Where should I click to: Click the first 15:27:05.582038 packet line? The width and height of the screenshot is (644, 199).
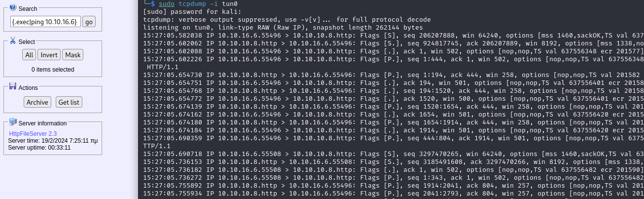[394, 36]
